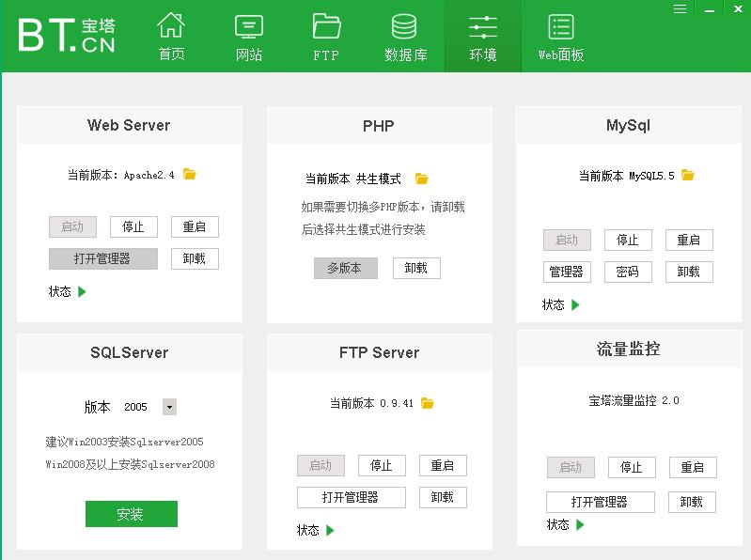Click the PHP 多版本 button
Screen dimensions: 751x560
pyautogui.click(x=345, y=268)
